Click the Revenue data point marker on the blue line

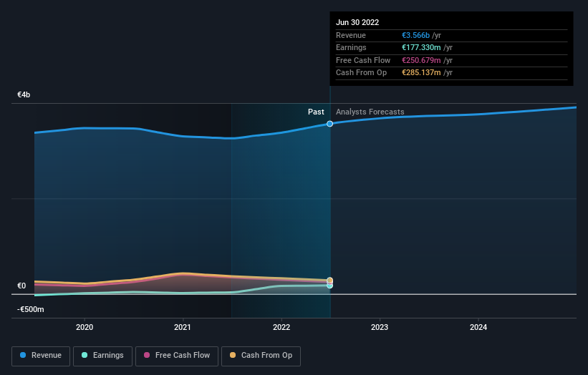(x=329, y=124)
